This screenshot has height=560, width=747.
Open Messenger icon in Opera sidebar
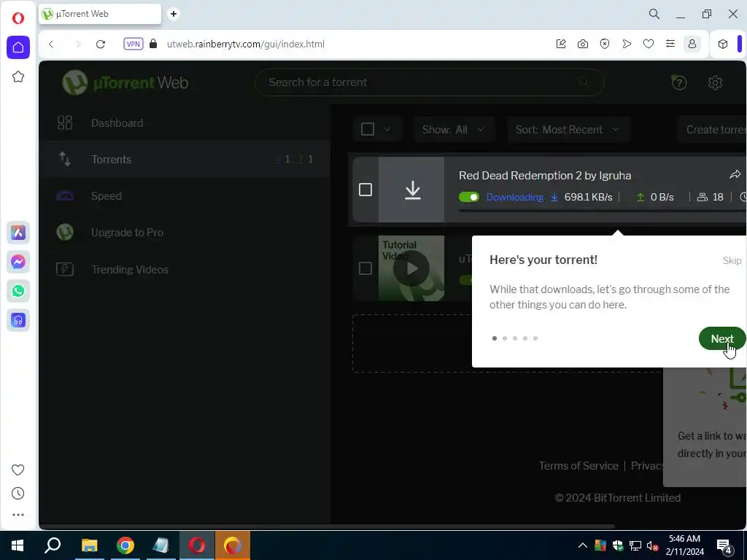18,262
